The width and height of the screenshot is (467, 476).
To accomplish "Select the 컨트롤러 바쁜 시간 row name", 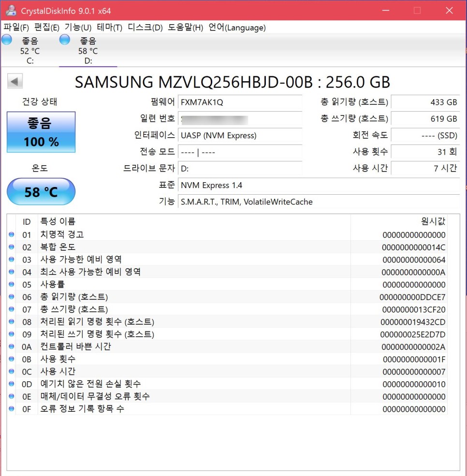I will [75, 346].
